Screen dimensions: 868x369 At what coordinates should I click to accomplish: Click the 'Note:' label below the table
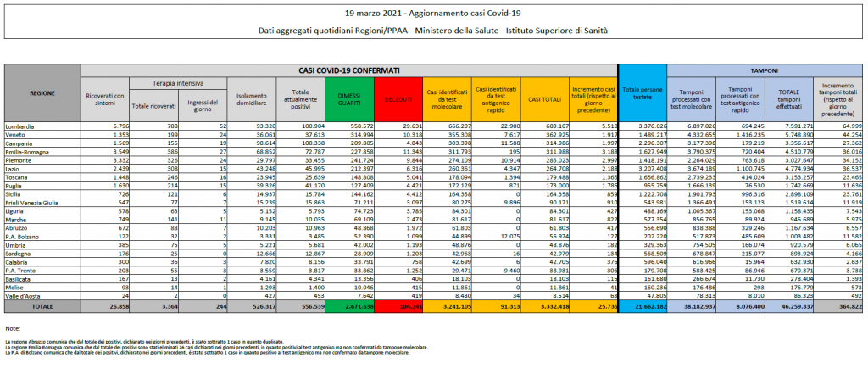pos(12,328)
